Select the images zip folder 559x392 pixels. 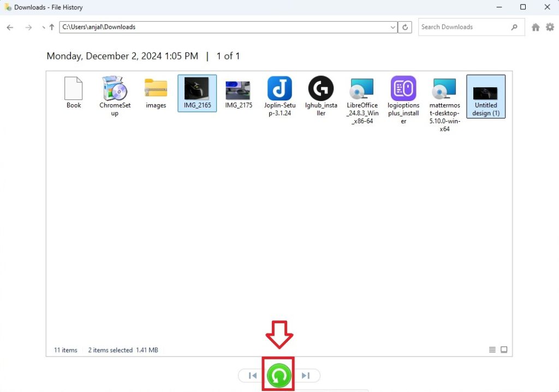(156, 92)
